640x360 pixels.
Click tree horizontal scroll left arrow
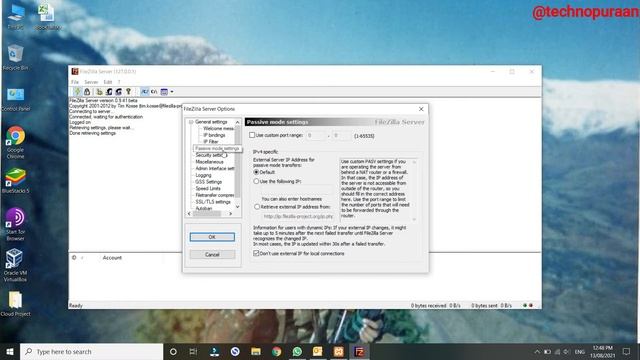[x=189, y=214]
